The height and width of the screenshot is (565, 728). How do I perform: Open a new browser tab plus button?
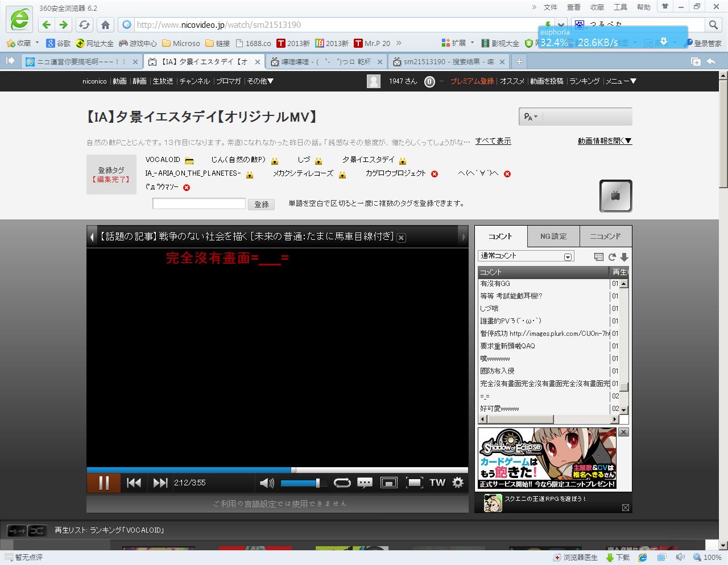point(519,61)
